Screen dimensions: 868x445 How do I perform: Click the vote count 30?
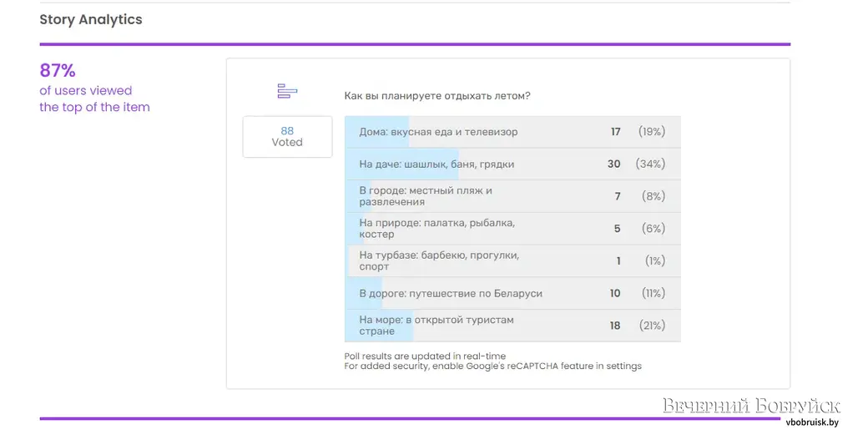coord(613,164)
